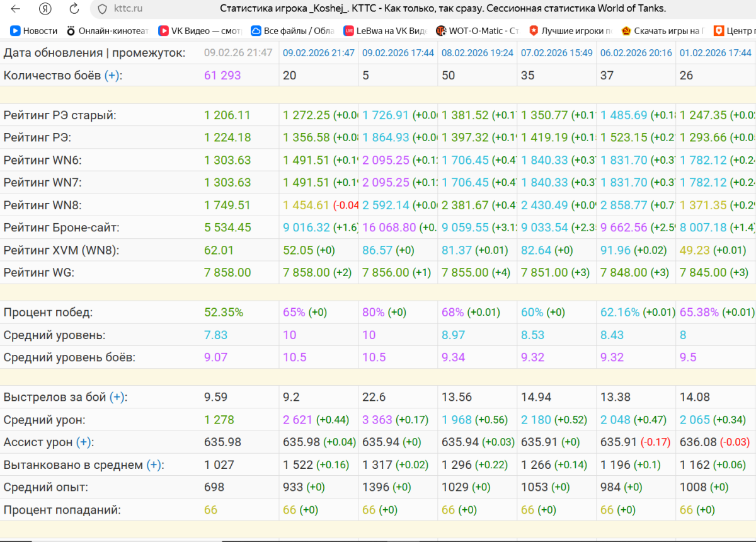The width and height of the screenshot is (756, 542).
Task: Expand the Ассист урон plus sign
Action: click(83, 442)
